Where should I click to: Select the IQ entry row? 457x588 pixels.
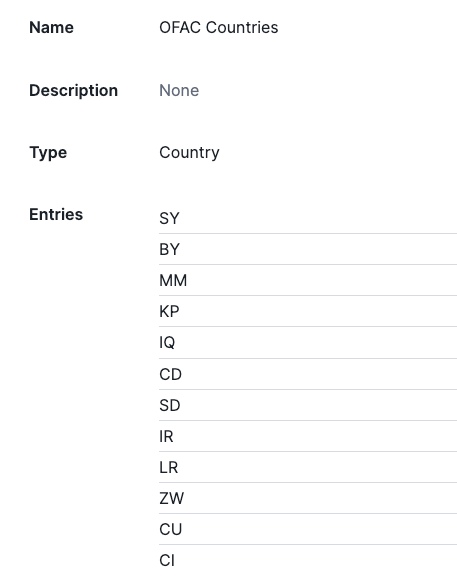[x=308, y=343]
